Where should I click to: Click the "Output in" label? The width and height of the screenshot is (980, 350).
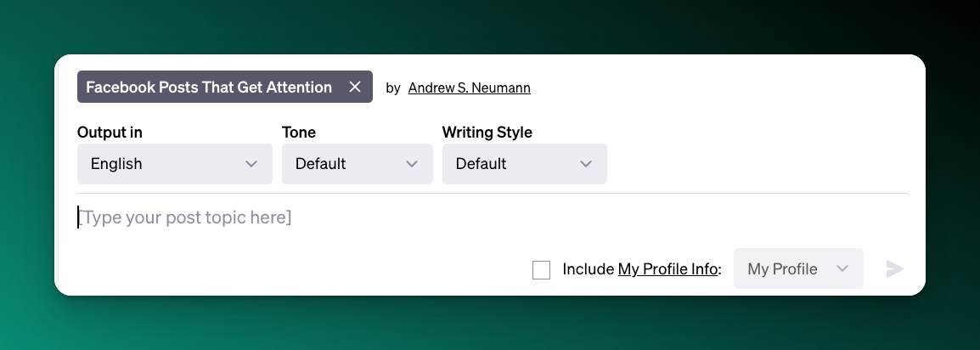point(110,133)
